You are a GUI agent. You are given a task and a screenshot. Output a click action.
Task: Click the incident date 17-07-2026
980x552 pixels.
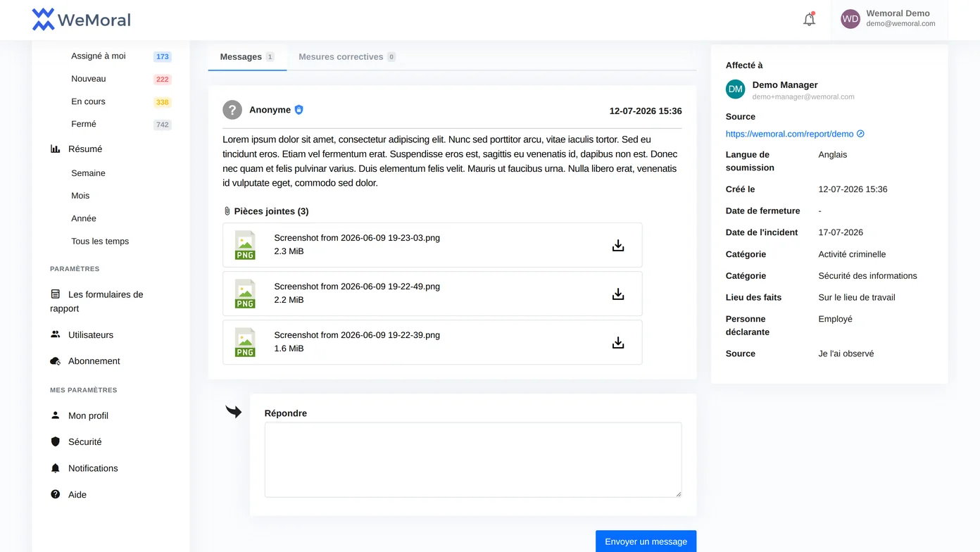[841, 232]
